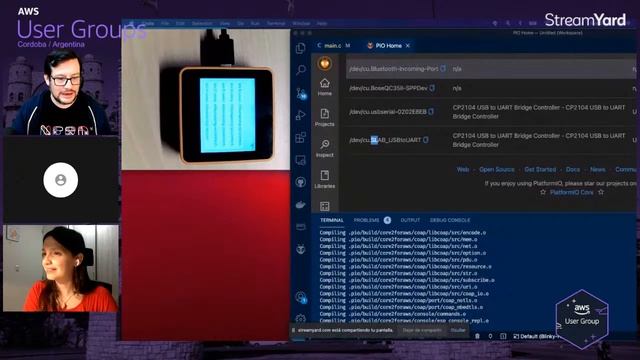Copy the BoseQC35II-SPPDev device path
640x360 pixels.
click(x=432, y=88)
